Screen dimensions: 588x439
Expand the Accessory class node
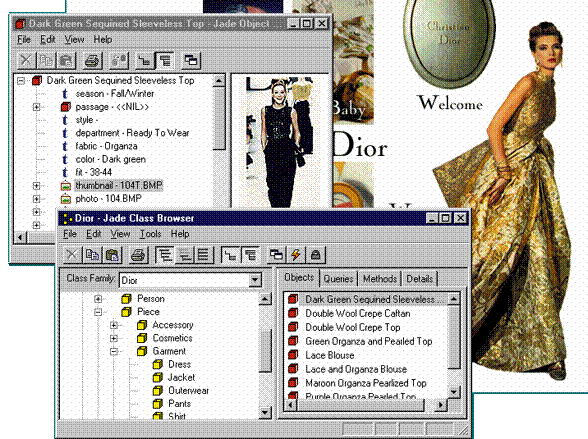pyautogui.click(x=114, y=325)
